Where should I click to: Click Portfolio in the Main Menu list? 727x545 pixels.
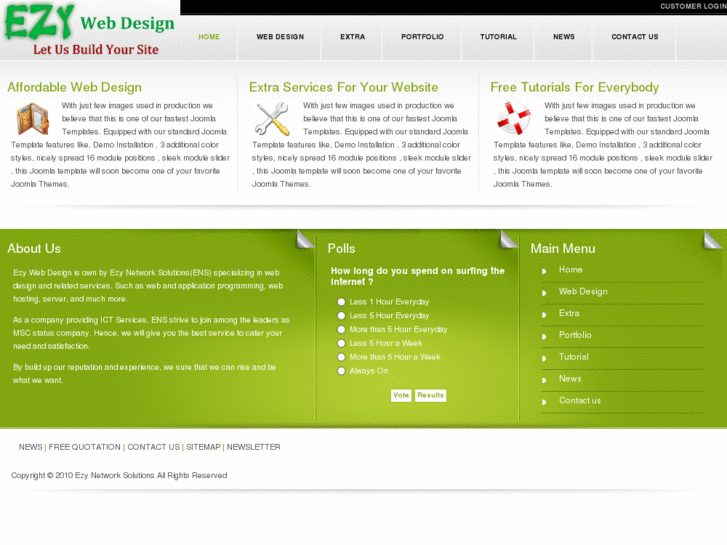[x=575, y=335]
